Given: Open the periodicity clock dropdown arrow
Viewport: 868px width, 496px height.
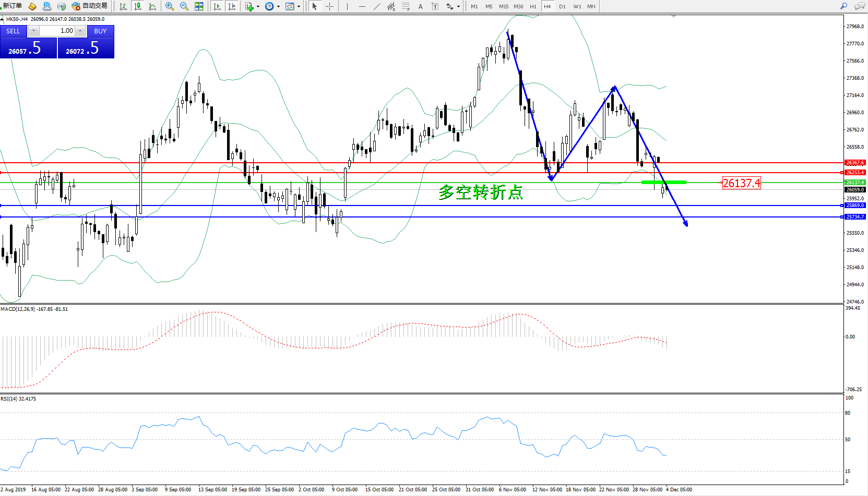Looking at the screenshot, I should pyautogui.click(x=278, y=7).
